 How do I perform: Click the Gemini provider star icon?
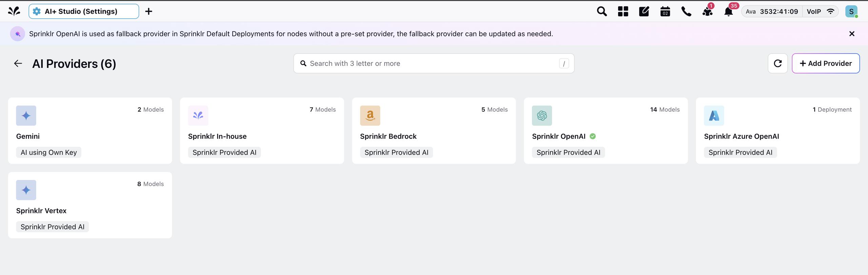tap(26, 115)
